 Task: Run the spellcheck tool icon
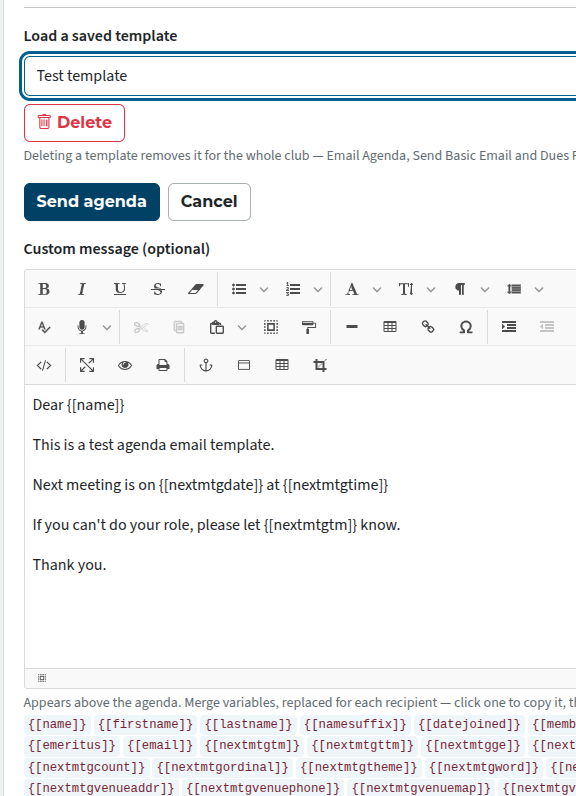[x=44, y=327]
